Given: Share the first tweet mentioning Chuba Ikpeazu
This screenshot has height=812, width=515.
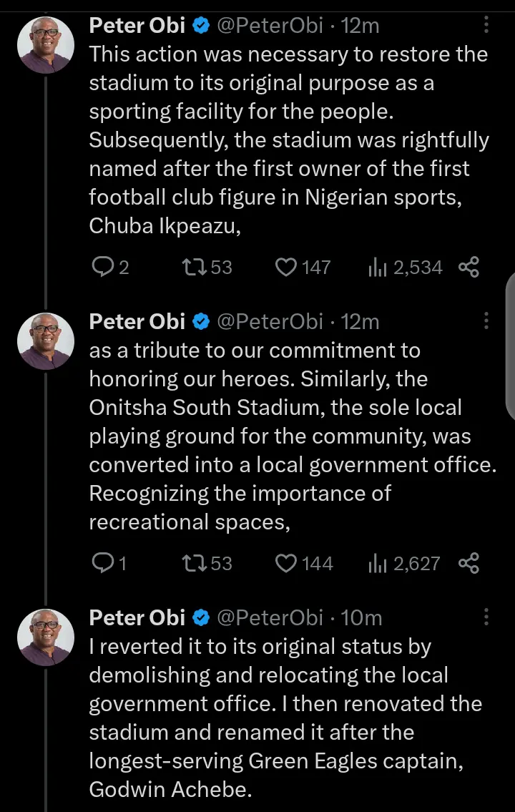Looking at the screenshot, I should coord(468,268).
